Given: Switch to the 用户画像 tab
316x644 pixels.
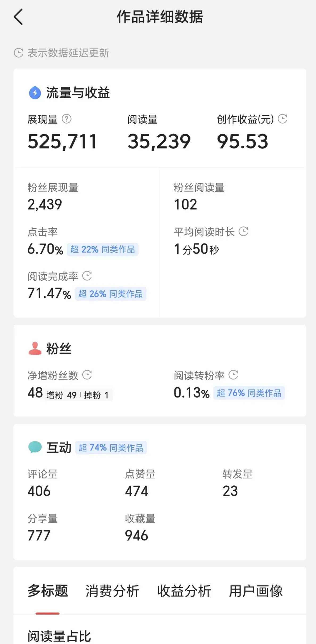Looking at the screenshot, I should [x=256, y=591].
